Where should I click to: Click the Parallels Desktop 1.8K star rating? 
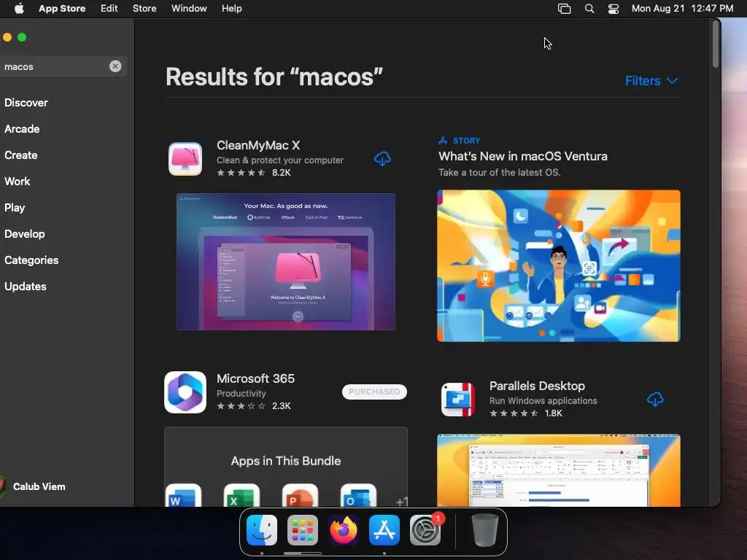click(x=526, y=413)
